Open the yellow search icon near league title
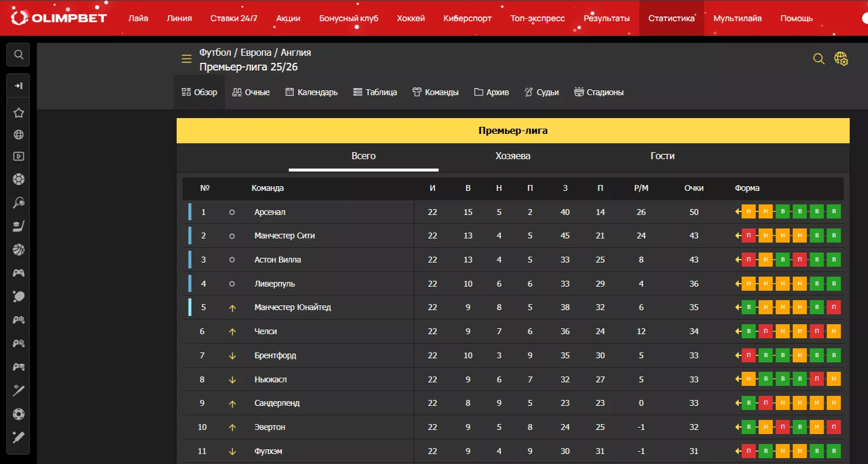Viewport: 868px width, 464px height. [819, 59]
